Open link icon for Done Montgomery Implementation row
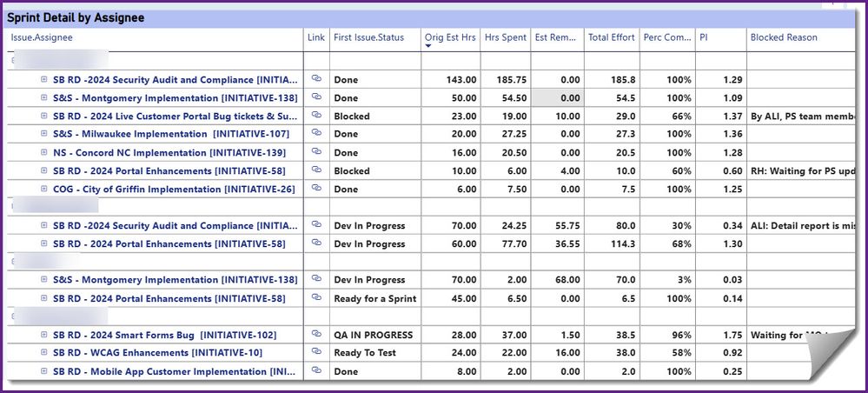 pos(316,97)
